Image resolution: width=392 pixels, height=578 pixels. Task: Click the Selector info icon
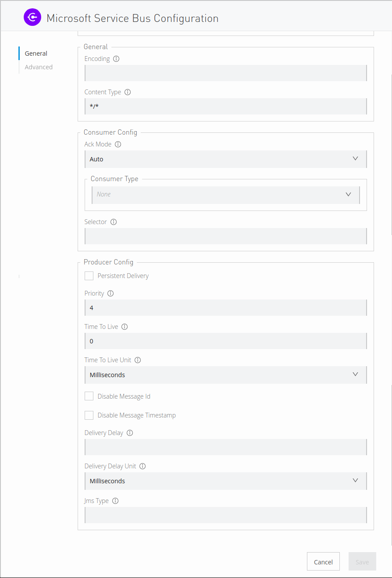point(113,221)
